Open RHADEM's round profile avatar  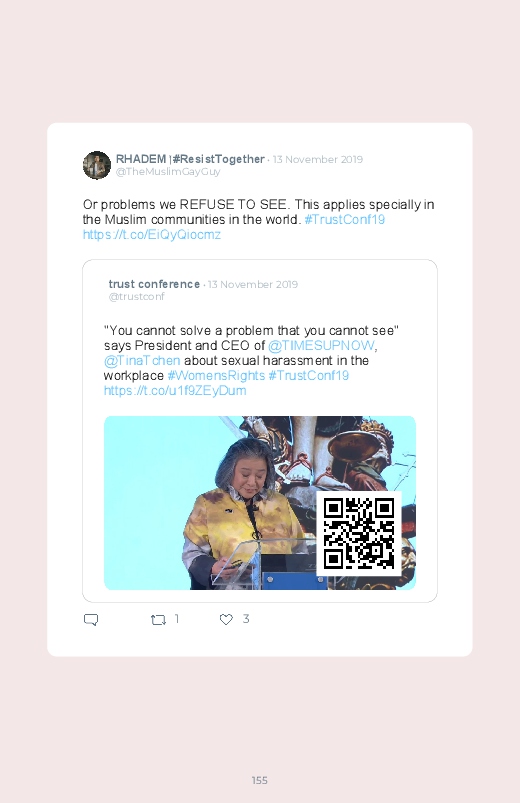(x=97, y=165)
